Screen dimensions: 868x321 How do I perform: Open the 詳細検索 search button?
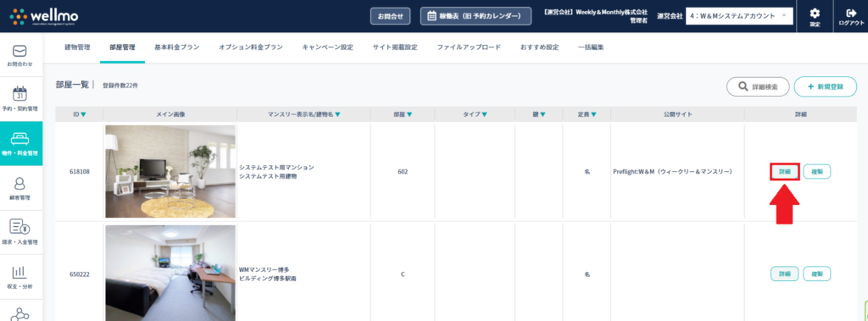point(758,87)
